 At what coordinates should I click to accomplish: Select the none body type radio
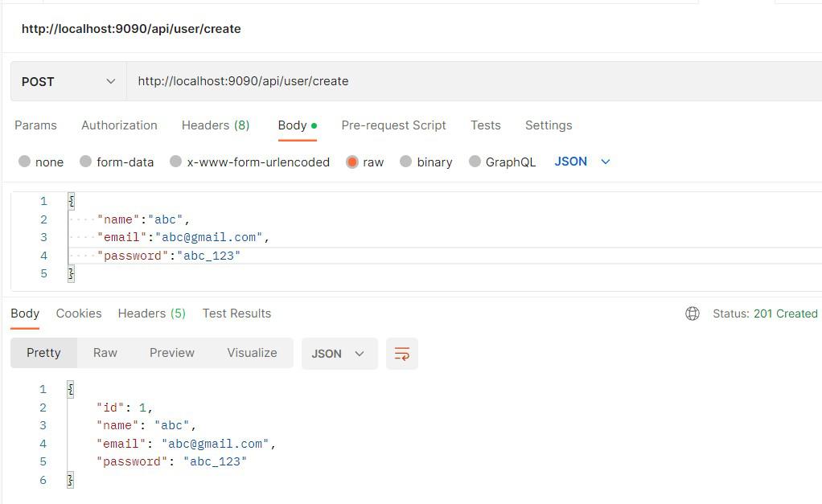coord(25,162)
